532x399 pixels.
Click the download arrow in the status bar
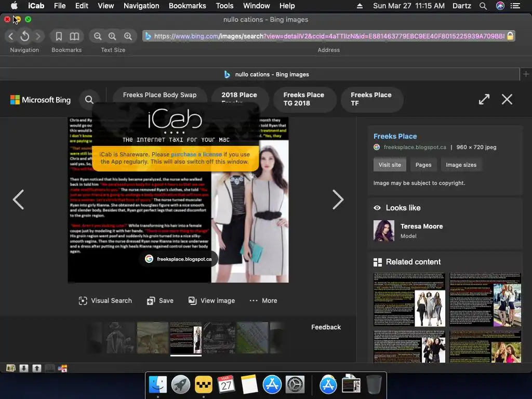click(x=24, y=368)
